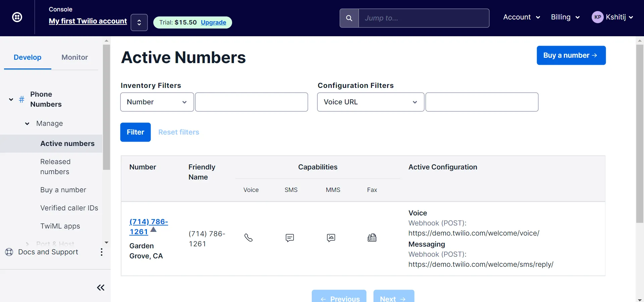Click the Garden Grove, CA location text
This screenshot has width=644, height=302.
coord(146,251)
